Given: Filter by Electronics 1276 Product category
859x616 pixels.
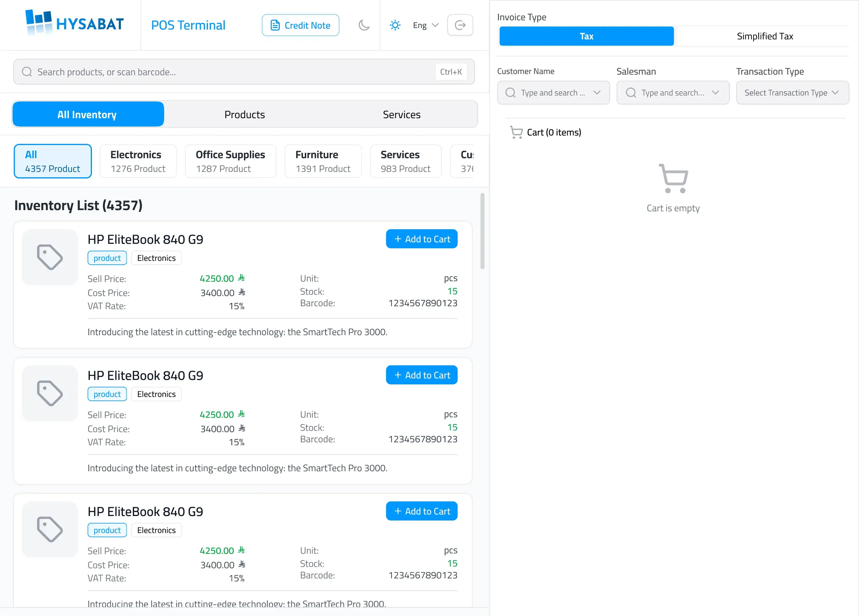Looking at the screenshot, I should [x=138, y=161].
